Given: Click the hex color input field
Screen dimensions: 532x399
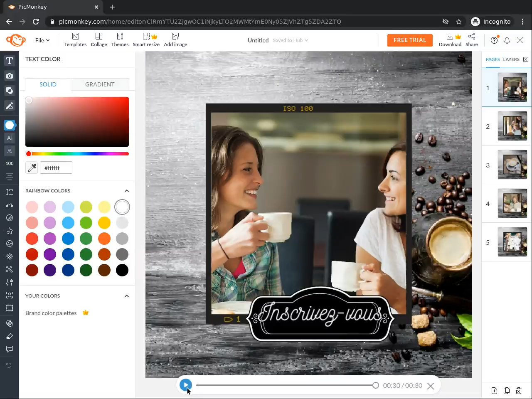Looking at the screenshot, I should pyautogui.click(x=56, y=168).
